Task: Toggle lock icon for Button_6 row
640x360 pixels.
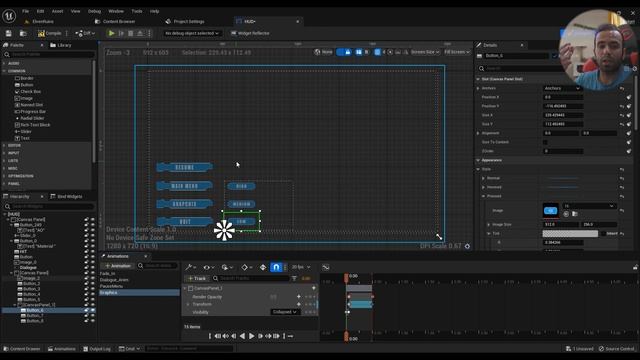Action: coord(87,310)
